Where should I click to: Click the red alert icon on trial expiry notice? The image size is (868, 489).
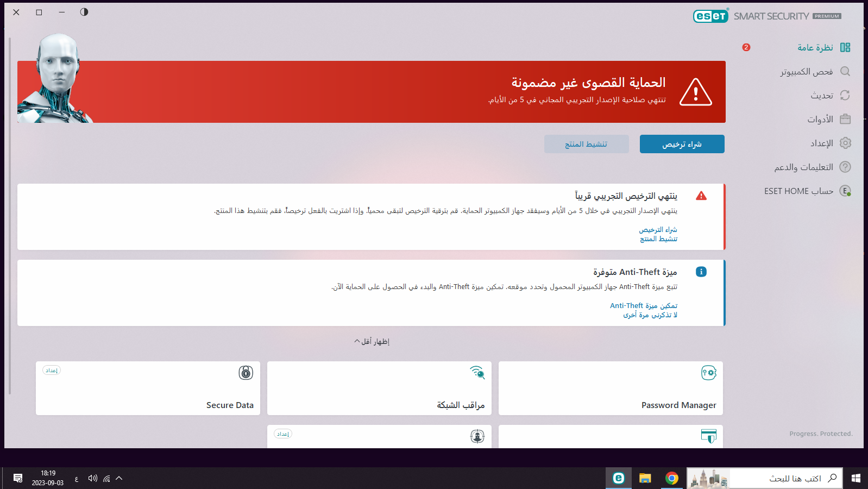701,196
